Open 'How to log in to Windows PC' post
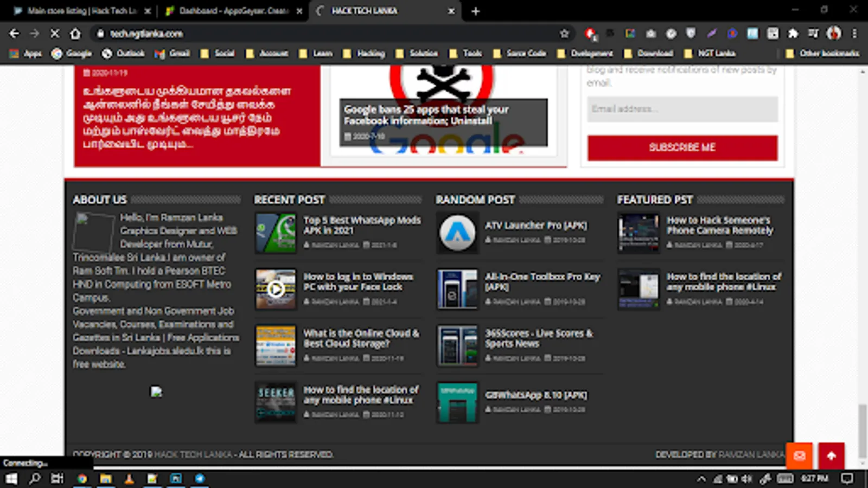The width and height of the screenshot is (868, 488). click(358, 281)
